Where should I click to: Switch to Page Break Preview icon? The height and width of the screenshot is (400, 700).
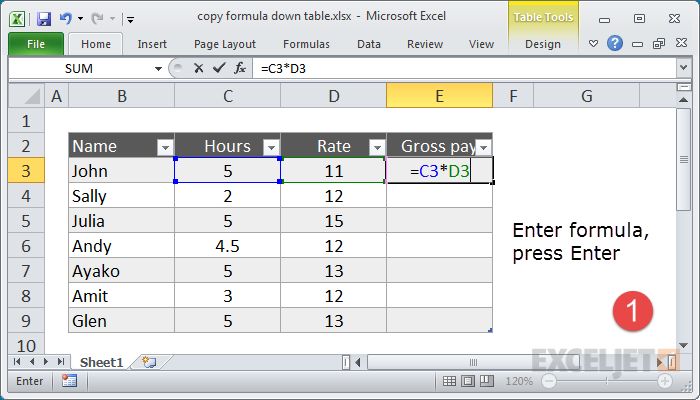487,381
